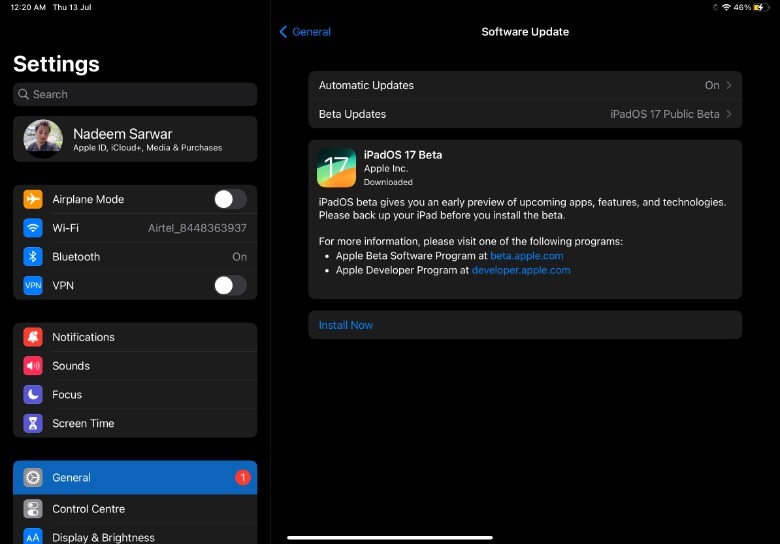Tap the Screen Time hourglass icon
The width and height of the screenshot is (780, 544).
point(33,424)
